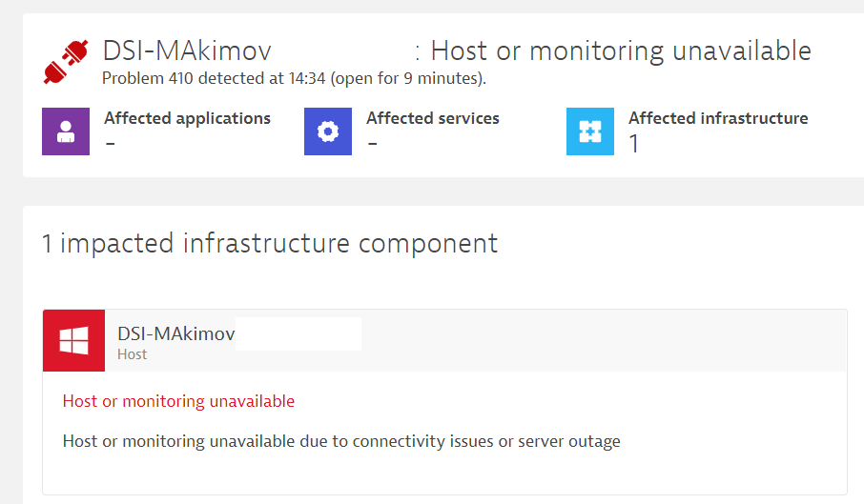The height and width of the screenshot is (504, 864).
Task: Click the Affected infrastructure count of 1
Action: point(634,144)
